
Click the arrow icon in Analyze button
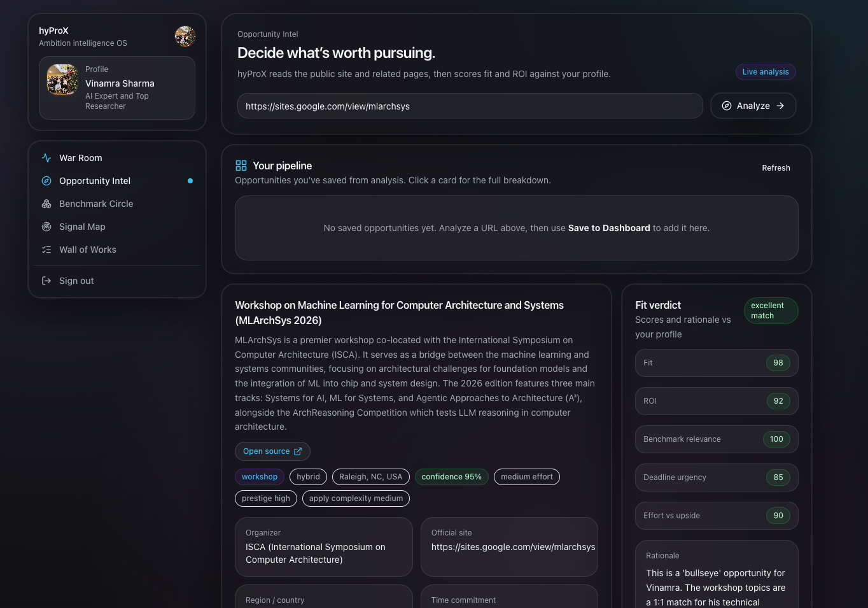tap(780, 106)
